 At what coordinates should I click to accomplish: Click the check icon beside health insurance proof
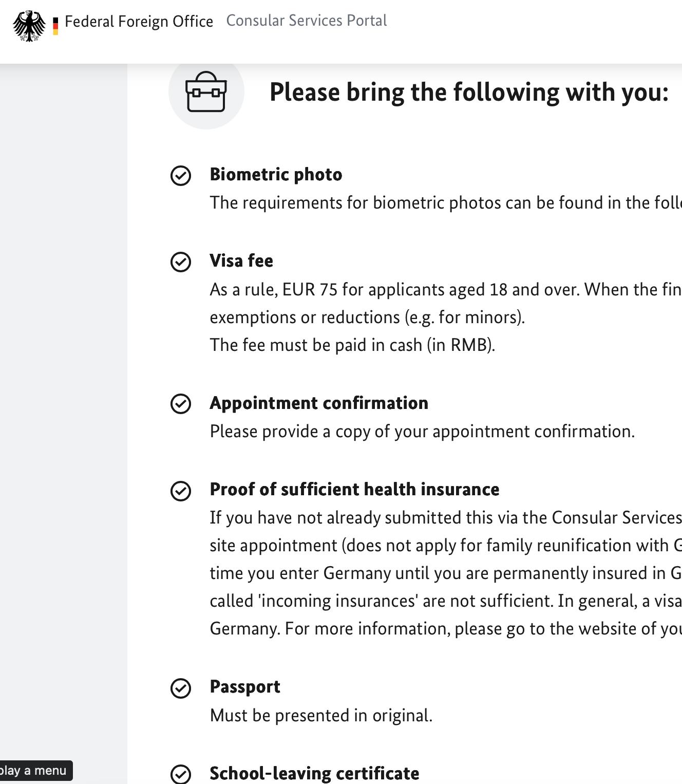[181, 491]
